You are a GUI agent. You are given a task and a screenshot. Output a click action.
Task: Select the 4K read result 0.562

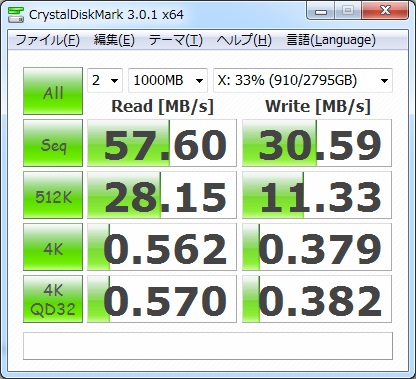pyautogui.click(x=162, y=247)
